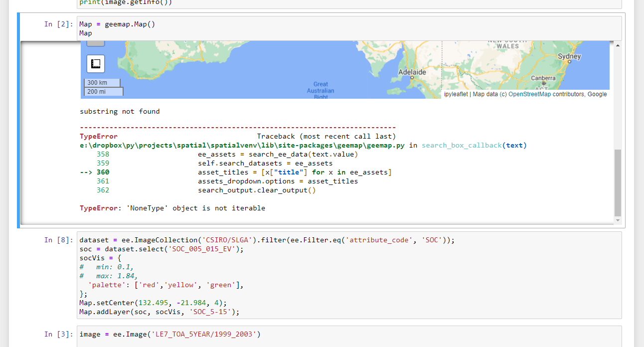Image resolution: width=644 pixels, height=347 pixels.
Task: Toggle fullscreen mode using the map control icon
Action: coord(95,63)
